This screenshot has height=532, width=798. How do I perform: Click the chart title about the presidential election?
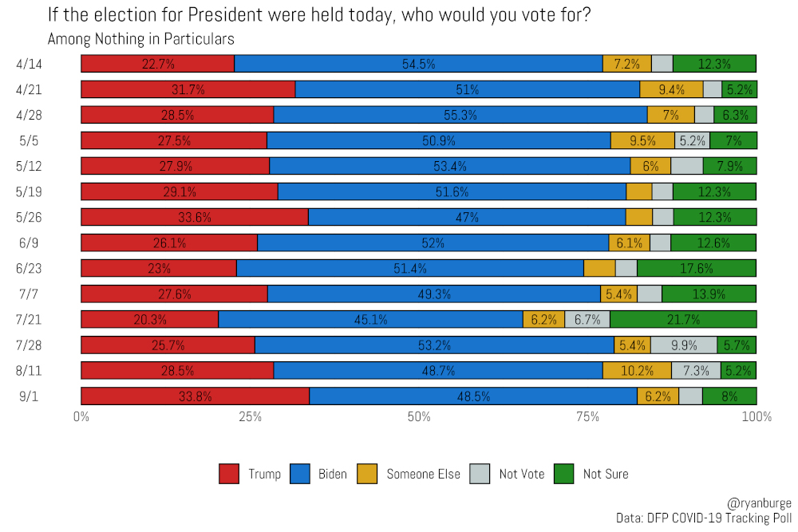coord(319,14)
